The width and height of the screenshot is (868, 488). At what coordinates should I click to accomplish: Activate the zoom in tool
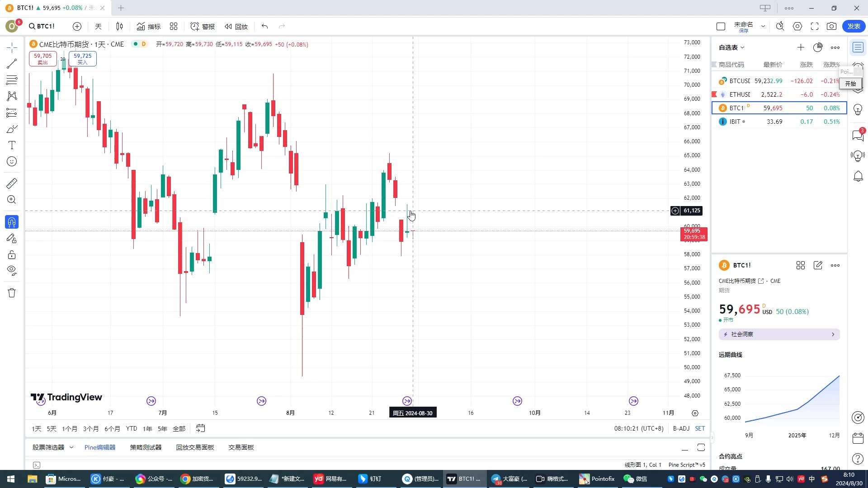point(12,199)
